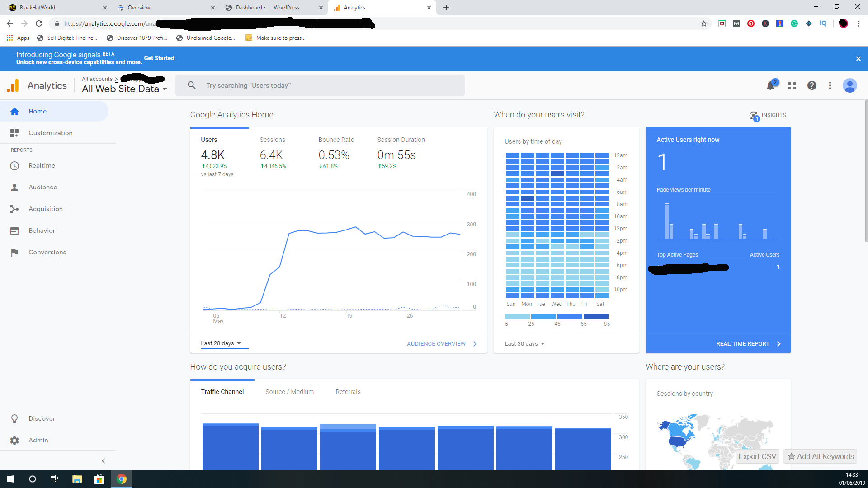
Task: Click Get Started for Google signals
Action: pyautogui.click(x=159, y=58)
